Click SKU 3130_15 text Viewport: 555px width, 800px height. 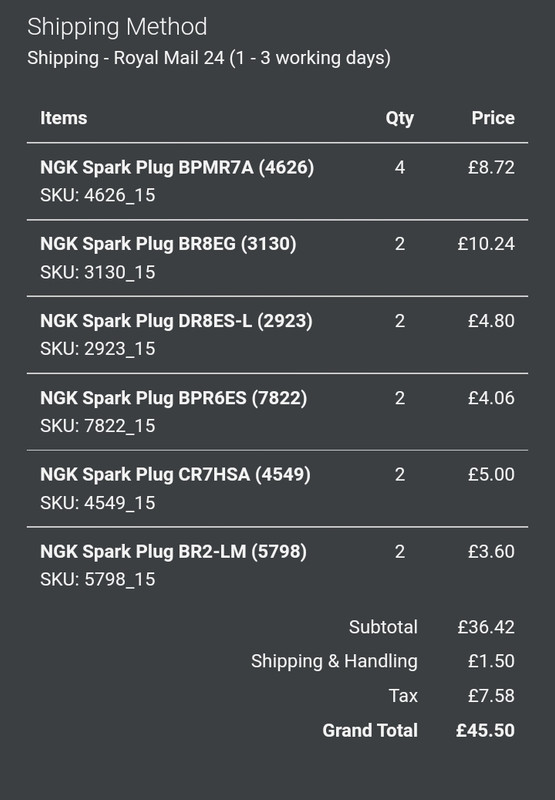pyautogui.click(x=98, y=272)
